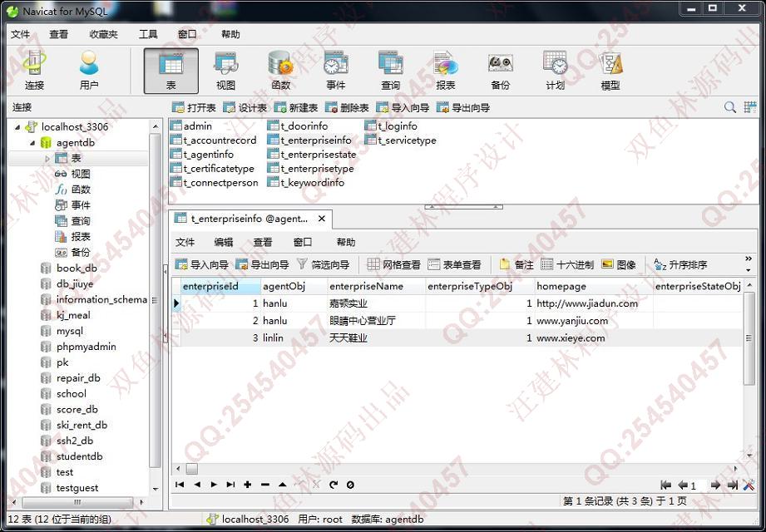This screenshot has width=766, height=532.
Task: Open the 编辑 menu in table window
Action: (x=224, y=242)
